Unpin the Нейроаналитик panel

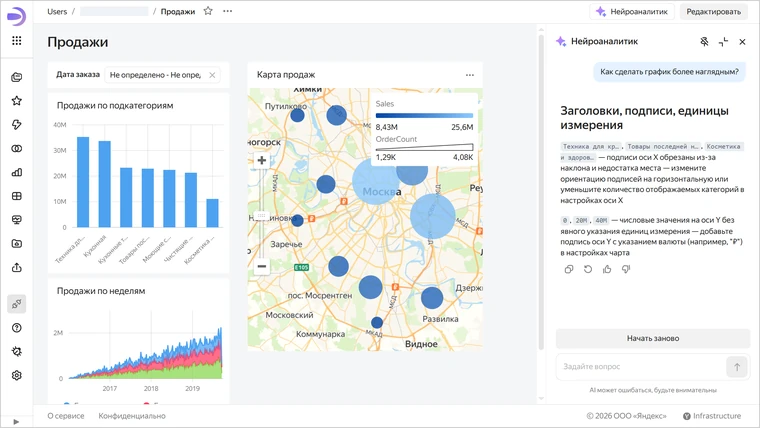coord(704,42)
